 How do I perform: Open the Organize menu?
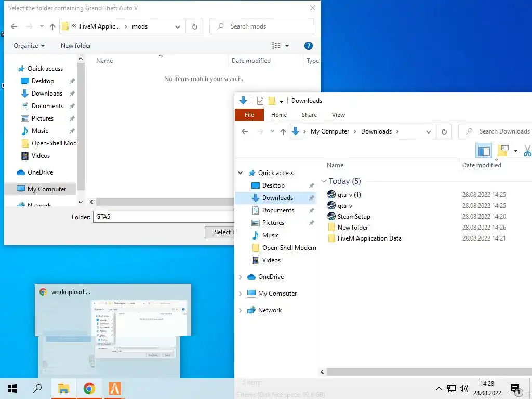pyautogui.click(x=29, y=46)
